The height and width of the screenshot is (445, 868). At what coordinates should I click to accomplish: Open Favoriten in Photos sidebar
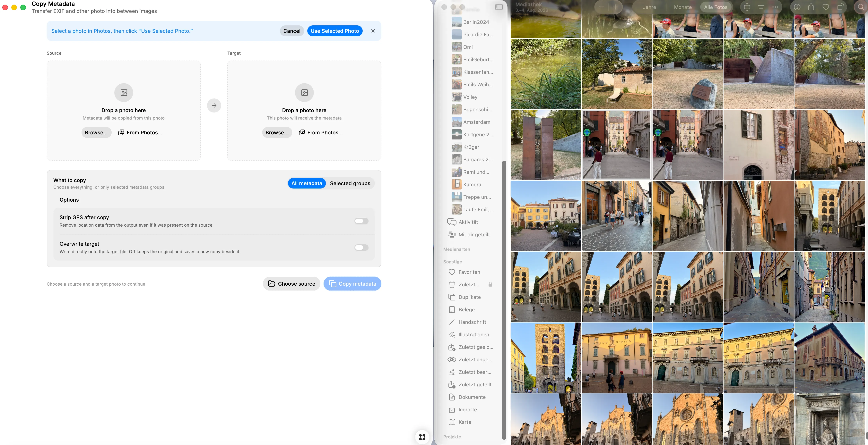point(469,272)
